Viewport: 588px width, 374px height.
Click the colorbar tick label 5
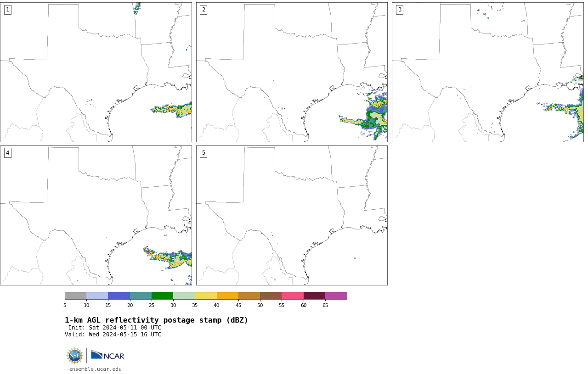65,305
